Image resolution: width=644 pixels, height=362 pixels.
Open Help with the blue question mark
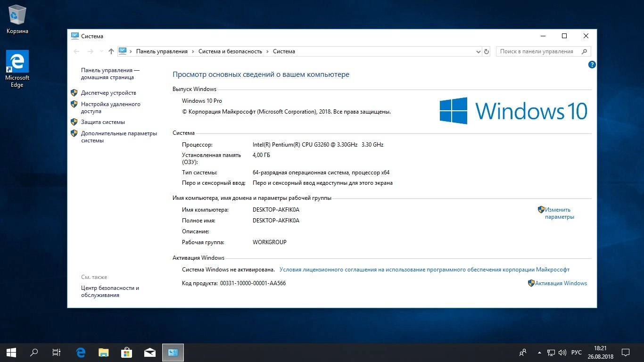[592, 65]
